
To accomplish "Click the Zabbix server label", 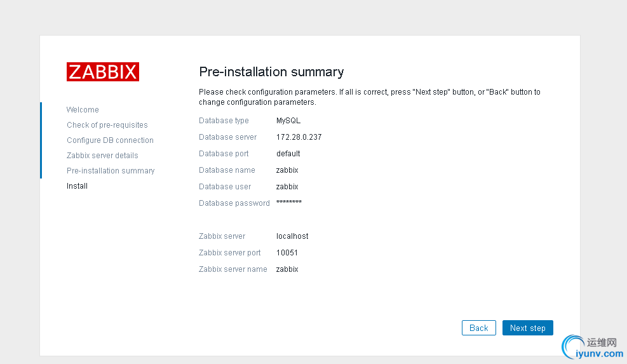I will [x=222, y=236].
